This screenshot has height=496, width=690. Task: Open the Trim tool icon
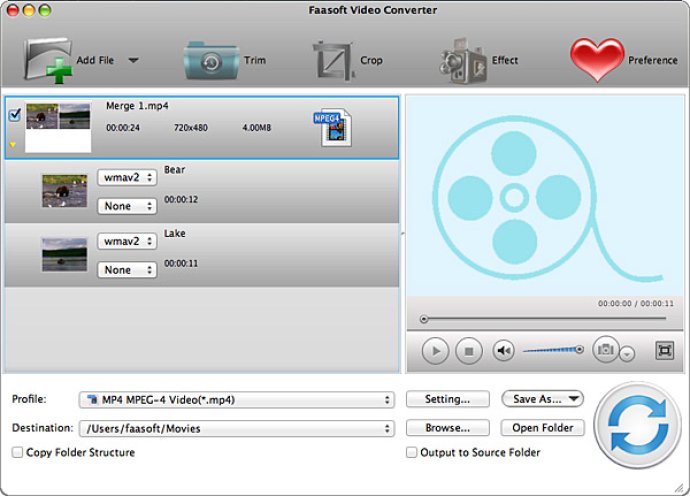[x=211, y=60]
